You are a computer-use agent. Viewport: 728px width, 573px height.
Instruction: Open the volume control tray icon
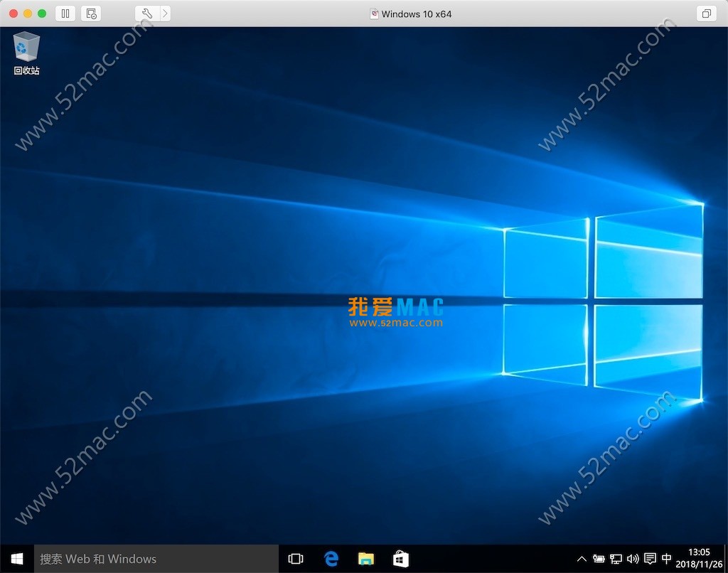(x=632, y=559)
